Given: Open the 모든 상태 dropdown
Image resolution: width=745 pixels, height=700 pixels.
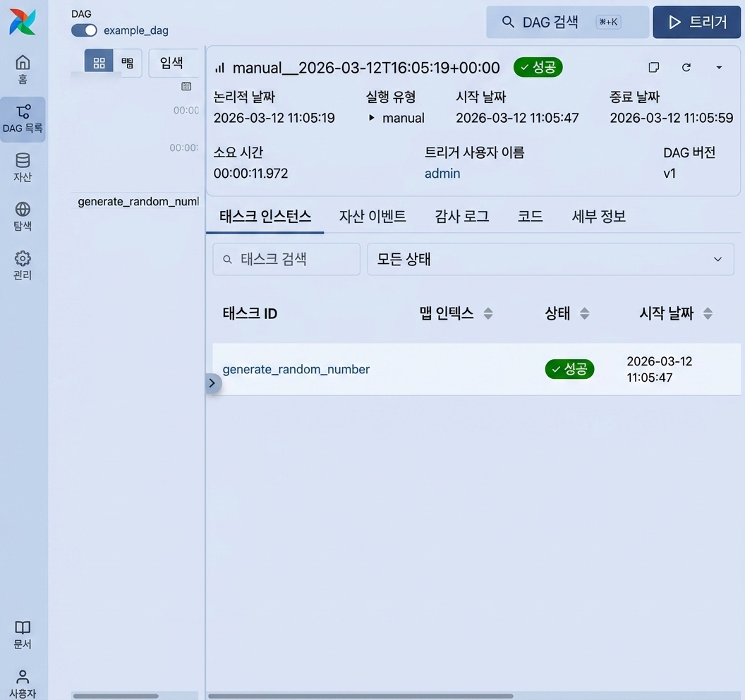Looking at the screenshot, I should click(551, 260).
